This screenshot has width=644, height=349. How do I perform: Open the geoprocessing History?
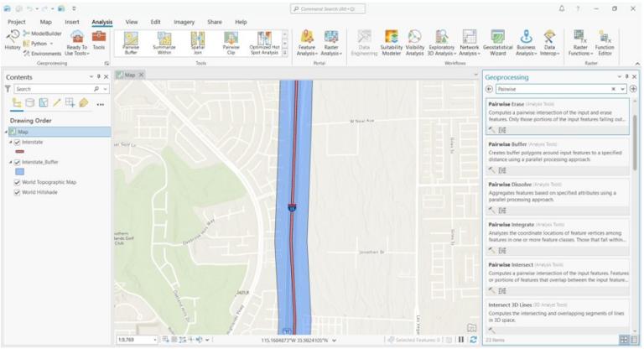point(12,40)
